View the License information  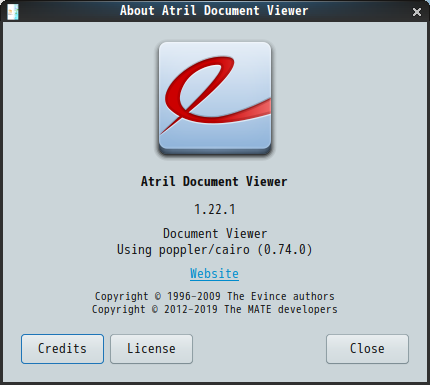point(151,349)
